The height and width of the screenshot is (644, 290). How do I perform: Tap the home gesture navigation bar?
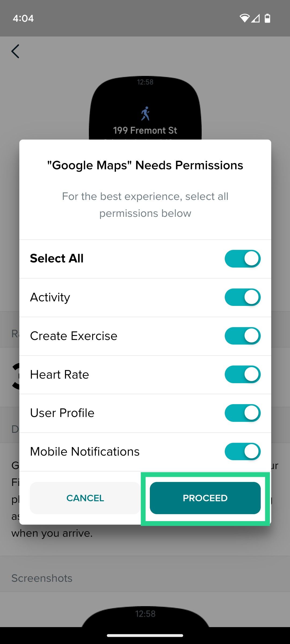[145, 635]
